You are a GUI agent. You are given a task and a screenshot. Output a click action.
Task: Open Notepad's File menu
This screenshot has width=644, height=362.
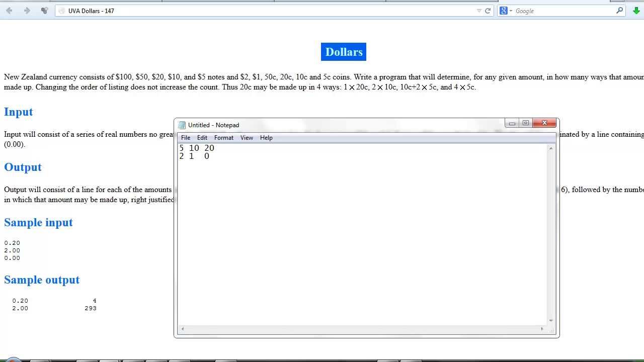[x=186, y=138]
